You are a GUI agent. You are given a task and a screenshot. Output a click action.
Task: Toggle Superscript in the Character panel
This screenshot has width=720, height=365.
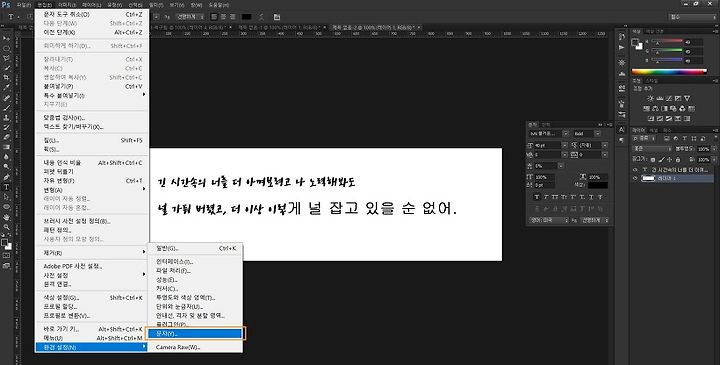[x=574, y=197]
